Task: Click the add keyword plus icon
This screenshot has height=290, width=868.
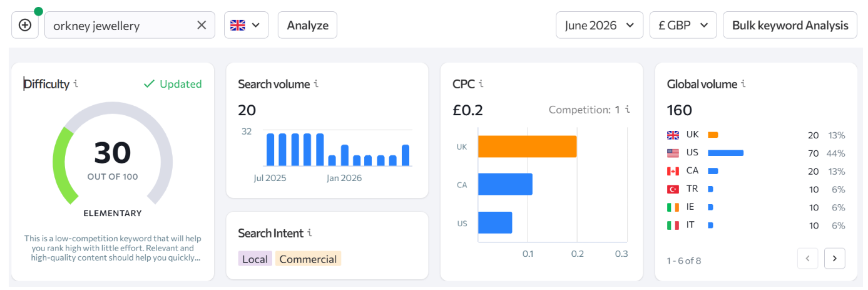Action: click(x=25, y=25)
